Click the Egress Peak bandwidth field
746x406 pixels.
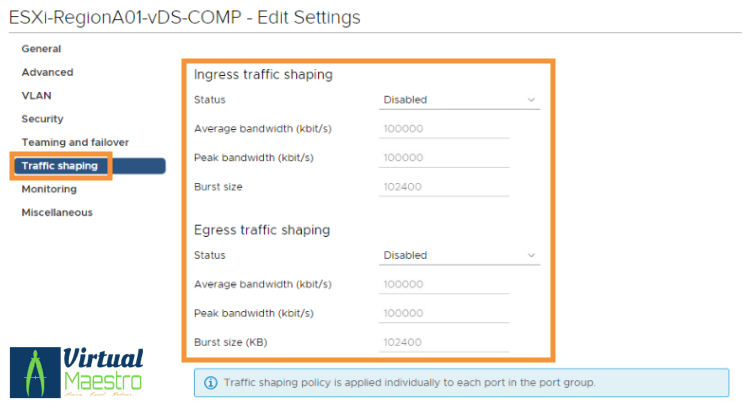point(444,314)
